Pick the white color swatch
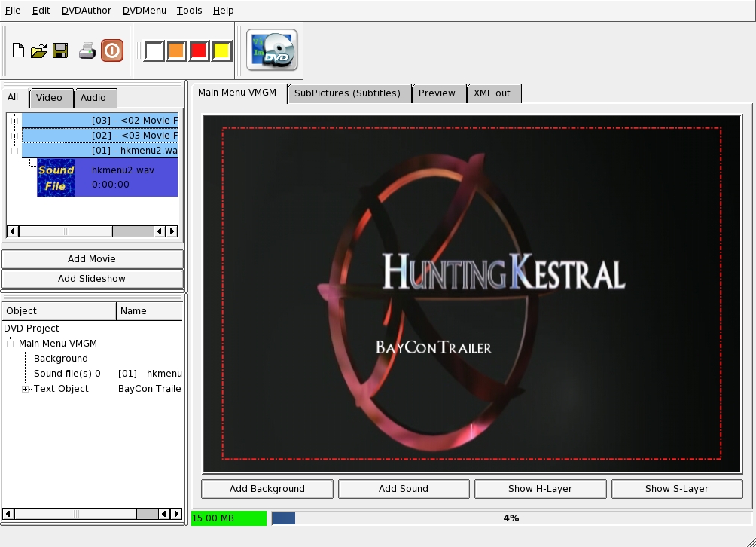Screen dimensions: 756x547 (x=154, y=51)
